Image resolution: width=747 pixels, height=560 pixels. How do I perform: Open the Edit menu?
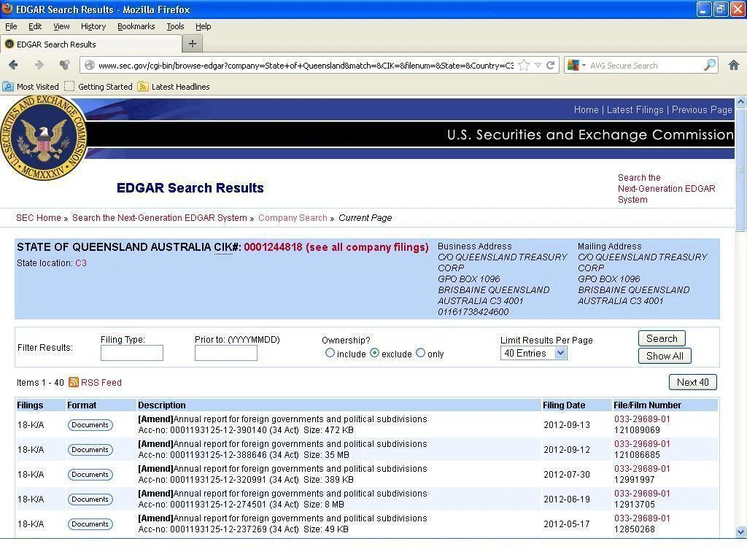[x=35, y=26]
